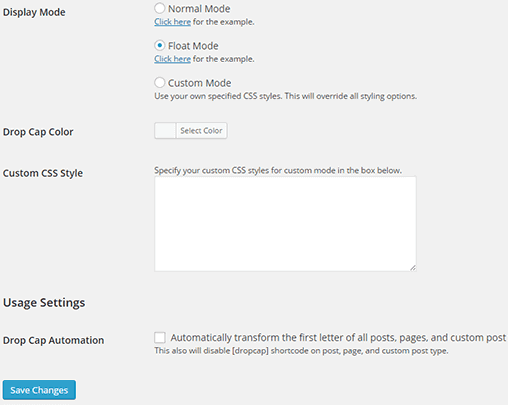The width and height of the screenshot is (508, 405).
Task: Enable the Drop Cap Automation checkbox
Action: click(x=160, y=337)
